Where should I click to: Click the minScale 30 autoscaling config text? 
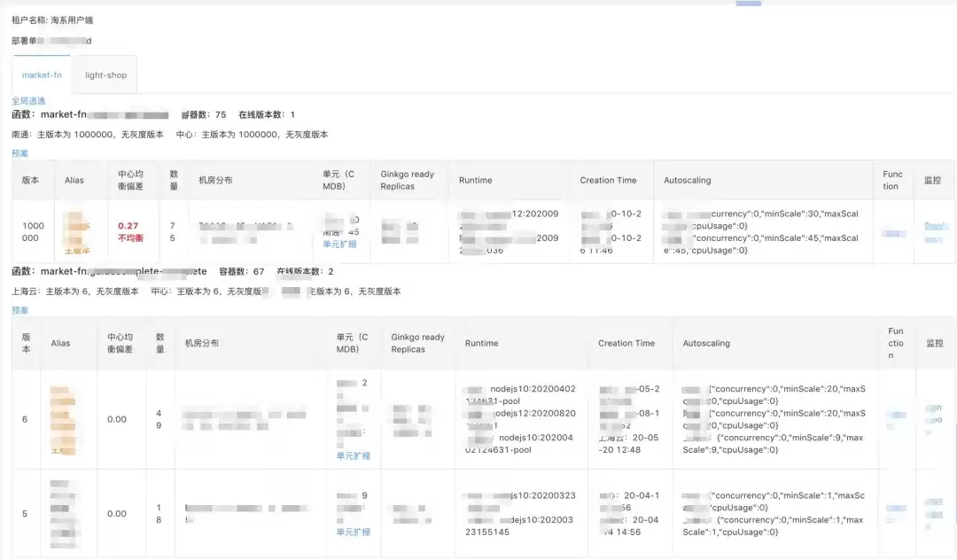tap(760, 220)
